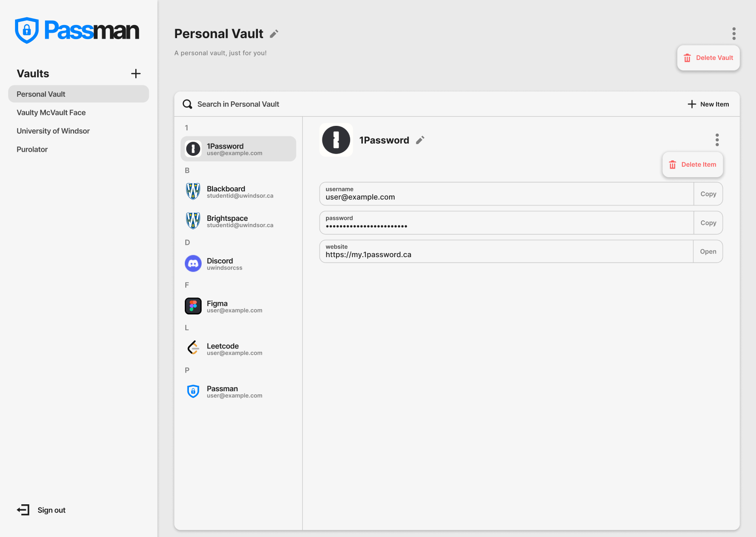Click the Passman wordmark text
The image size is (756, 537).
tap(92, 30)
